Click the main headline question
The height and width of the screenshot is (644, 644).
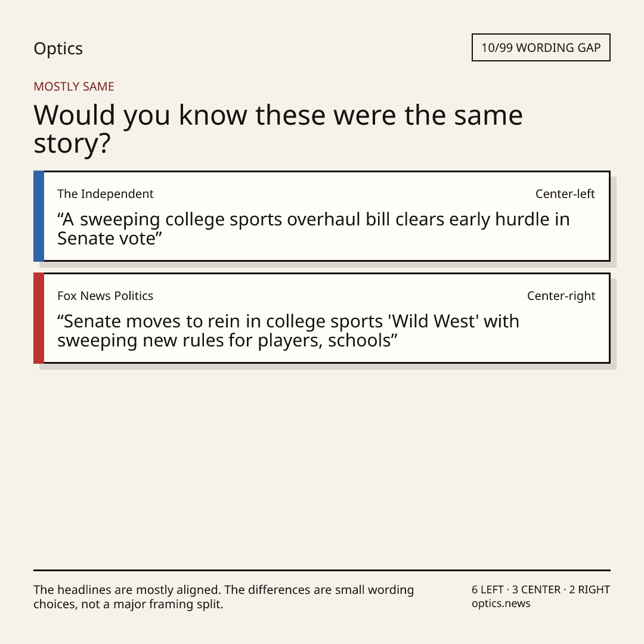(x=278, y=129)
